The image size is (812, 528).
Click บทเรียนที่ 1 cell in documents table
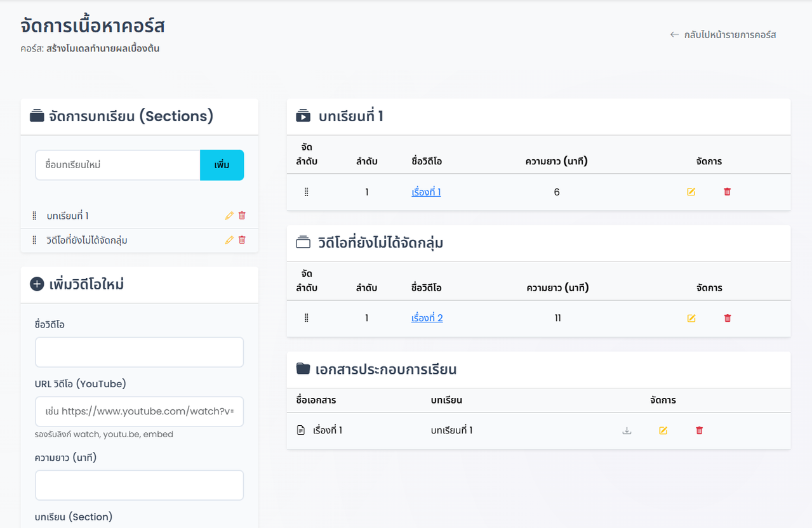(x=451, y=430)
